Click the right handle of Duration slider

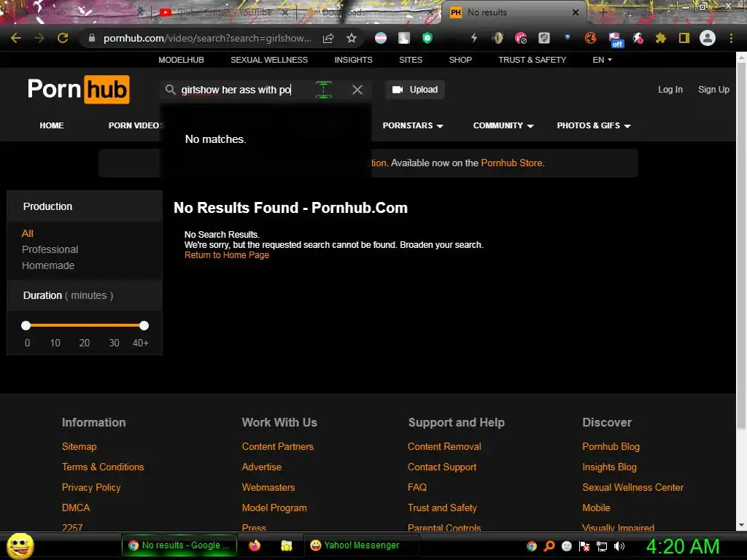pos(144,326)
